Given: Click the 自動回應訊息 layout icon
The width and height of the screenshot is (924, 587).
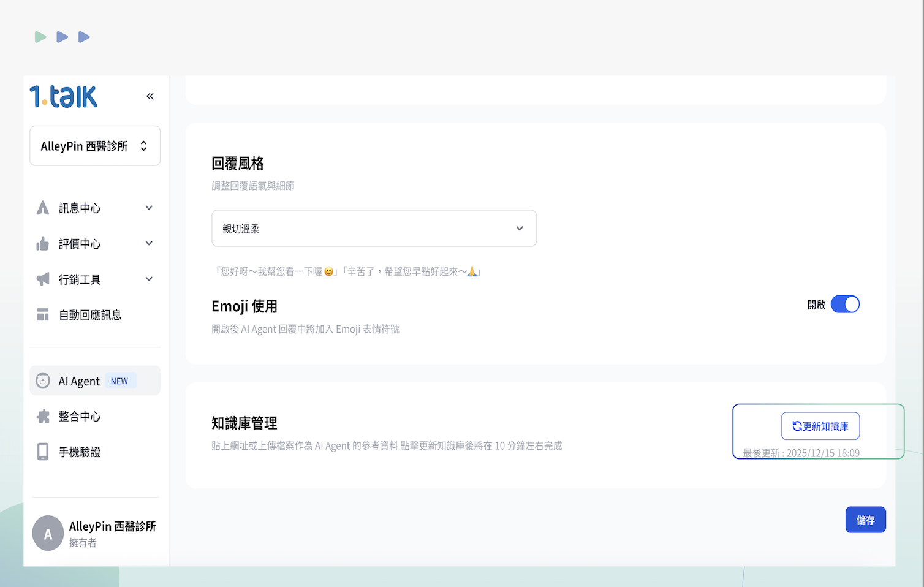Looking at the screenshot, I should [x=43, y=315].
